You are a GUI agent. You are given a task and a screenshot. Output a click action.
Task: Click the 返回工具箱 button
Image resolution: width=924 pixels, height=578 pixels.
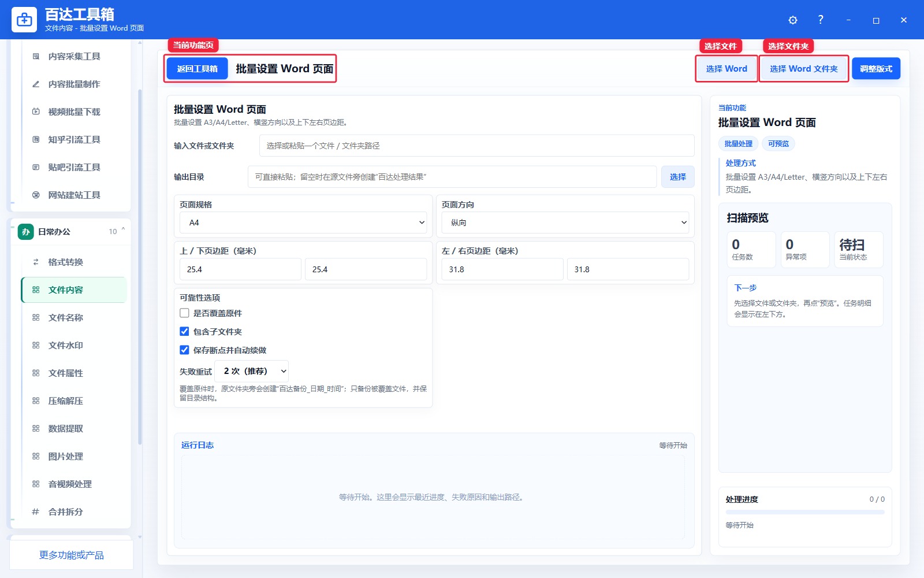tap(197, 69)
